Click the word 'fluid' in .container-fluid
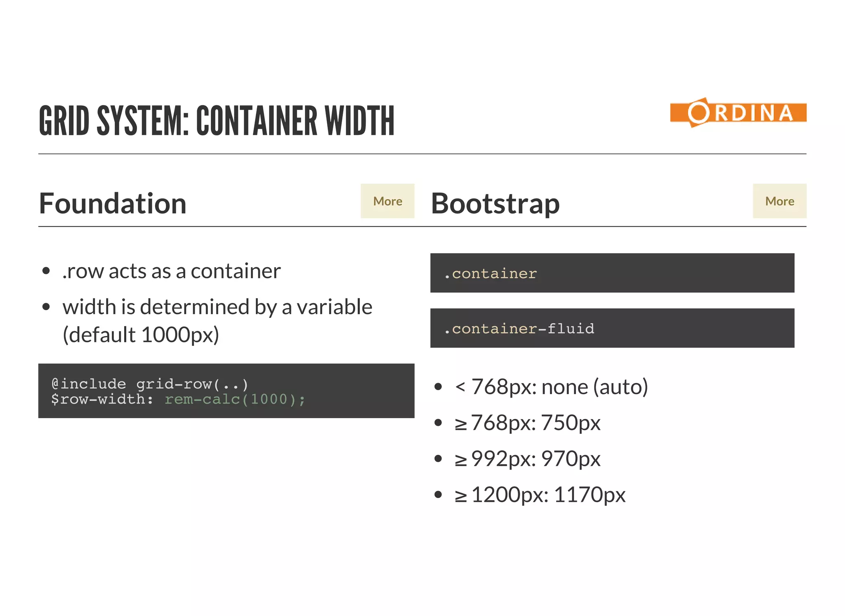 571,328
